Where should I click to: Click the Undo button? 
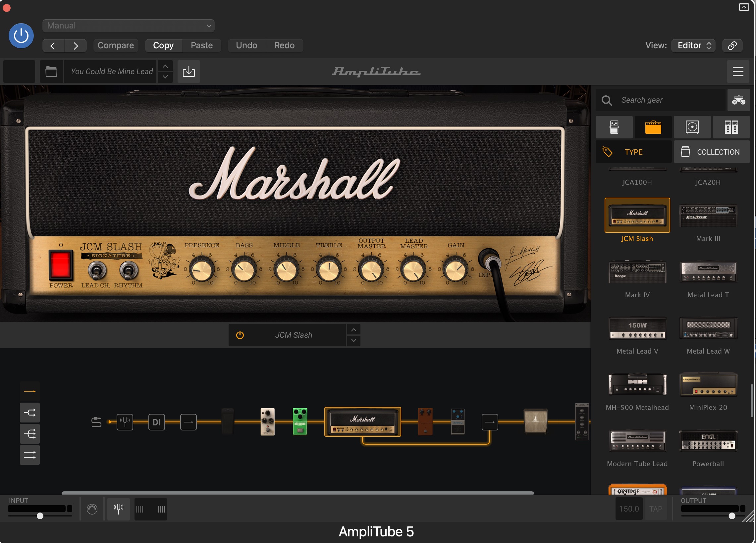(x=246, y=45)
